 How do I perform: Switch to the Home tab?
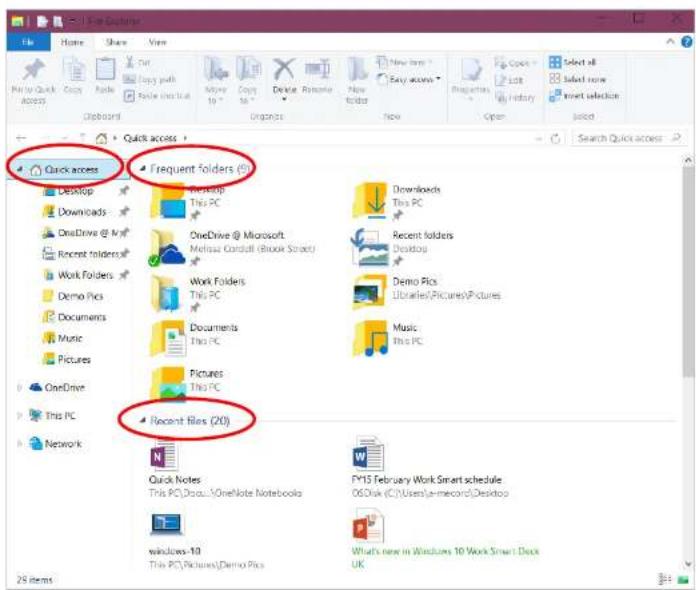[x=72, y=42]
